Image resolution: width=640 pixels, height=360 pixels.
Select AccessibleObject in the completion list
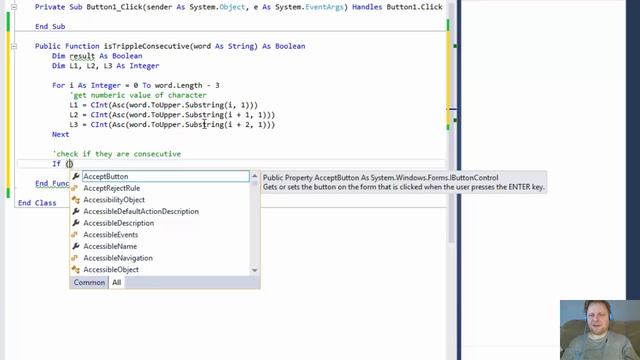111,270
